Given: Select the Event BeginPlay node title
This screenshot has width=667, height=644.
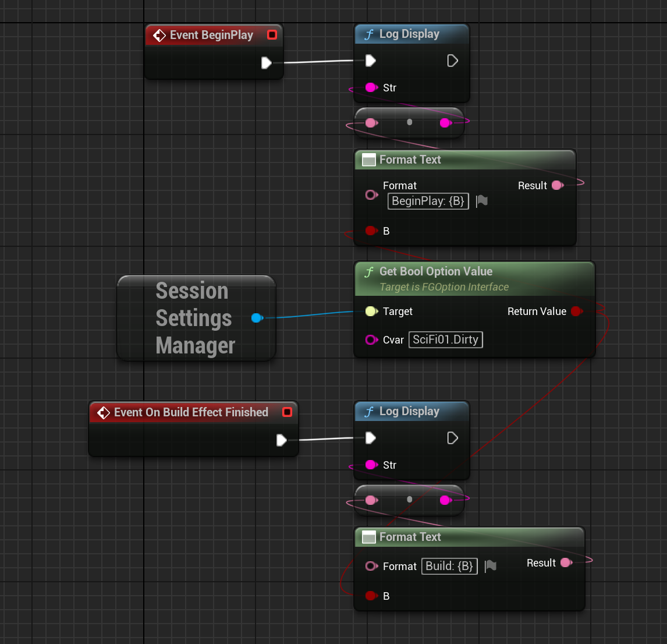Looking at the screenshot, I should 211,35.
